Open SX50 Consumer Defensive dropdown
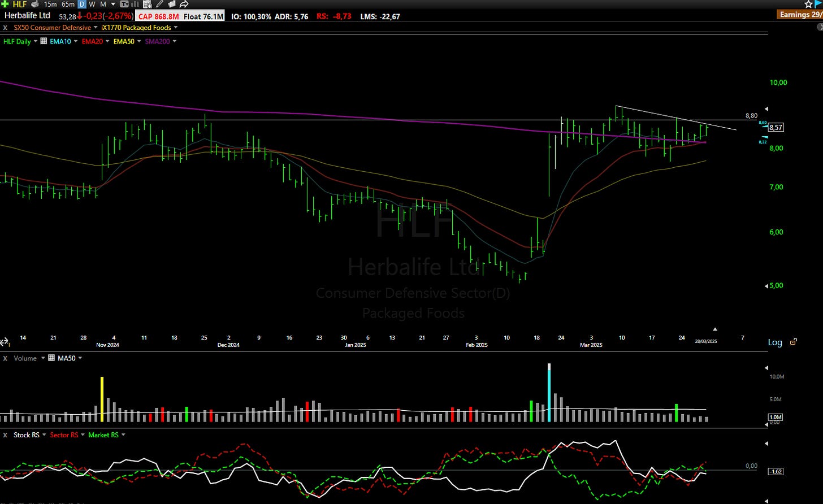Screen dimensions: 823x504 click(96, 28)
